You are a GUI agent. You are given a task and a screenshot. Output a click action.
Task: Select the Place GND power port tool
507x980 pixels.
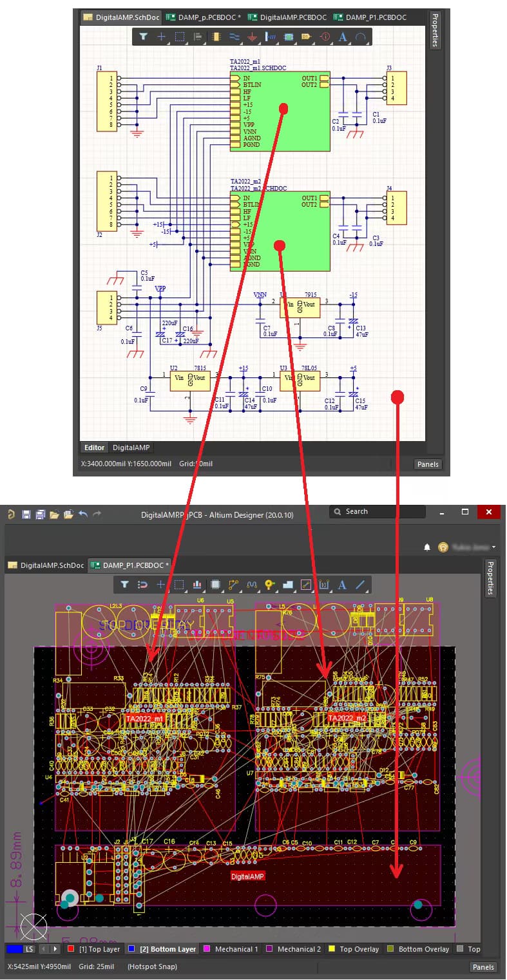coord(252,37)
